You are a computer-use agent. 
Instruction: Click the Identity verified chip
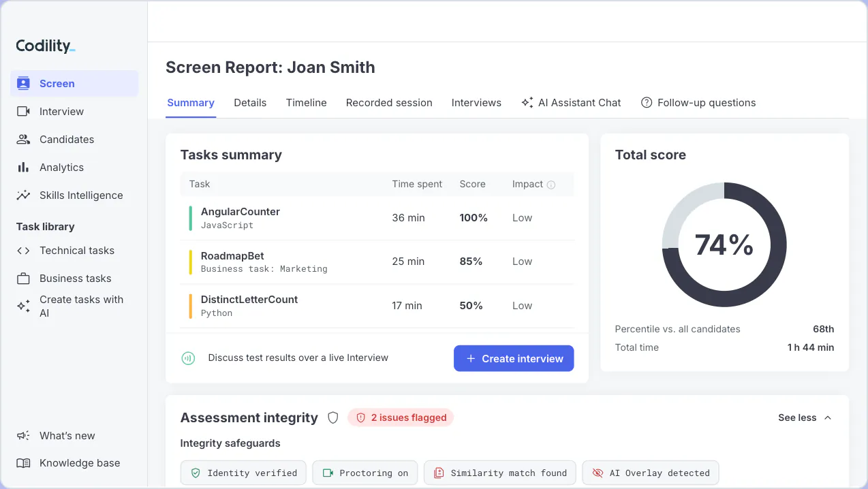tap(243, 473)
